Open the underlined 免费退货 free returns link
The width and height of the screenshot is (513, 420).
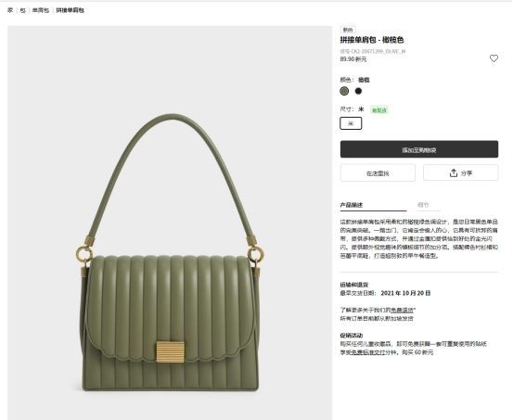(403, 310)
